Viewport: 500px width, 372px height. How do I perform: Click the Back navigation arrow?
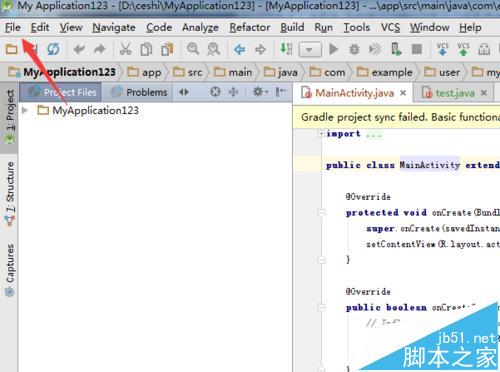(x=239, y=50)
